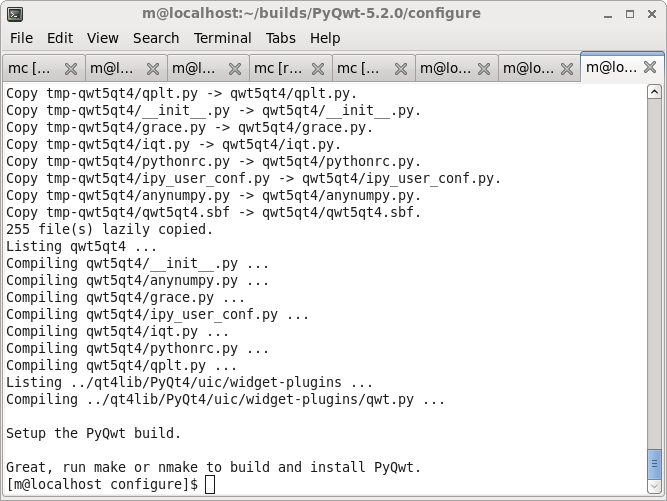Click the terminal icon in the title bar

[x=15, y=14]
